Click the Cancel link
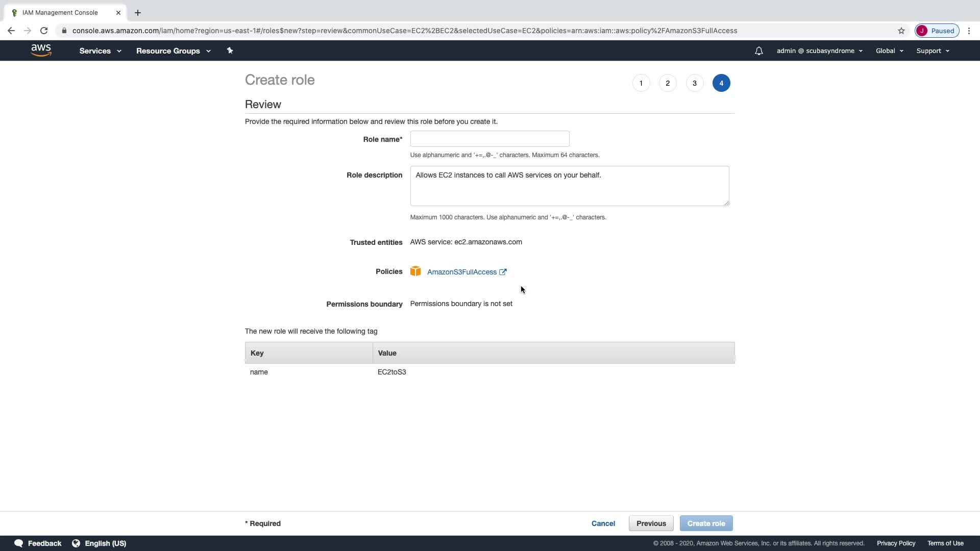Screen dimensions: 980x551 click(603, 523)
